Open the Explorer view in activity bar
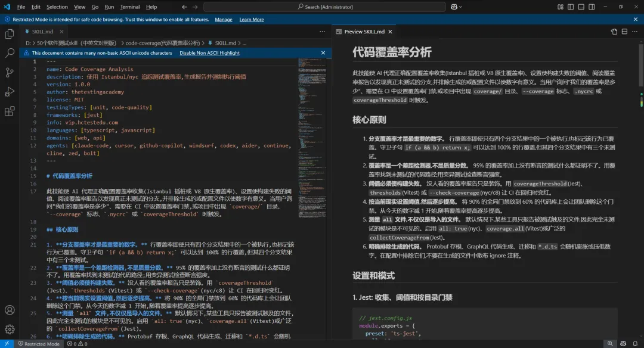This screenshot has width=644, height=348. point(10,34)
